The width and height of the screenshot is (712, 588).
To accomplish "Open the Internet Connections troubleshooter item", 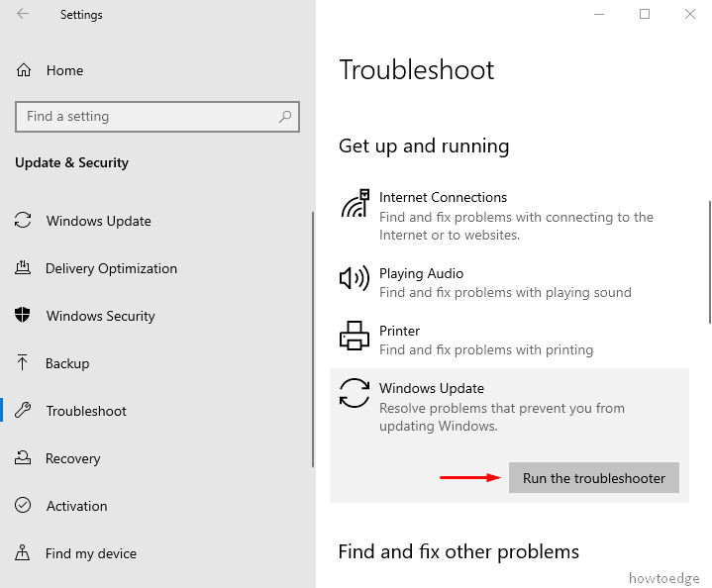I will (443, 198).
